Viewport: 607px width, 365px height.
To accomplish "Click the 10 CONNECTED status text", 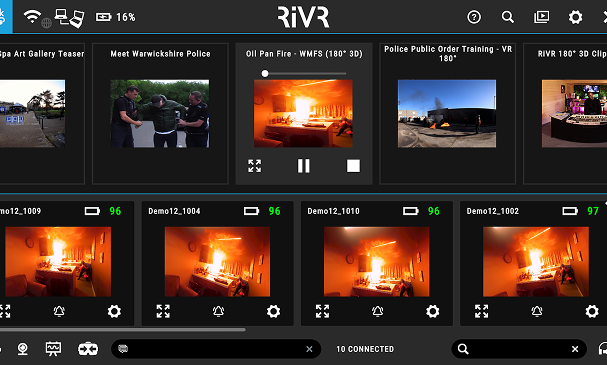I will pyautogui.click(x=365, y=349).
